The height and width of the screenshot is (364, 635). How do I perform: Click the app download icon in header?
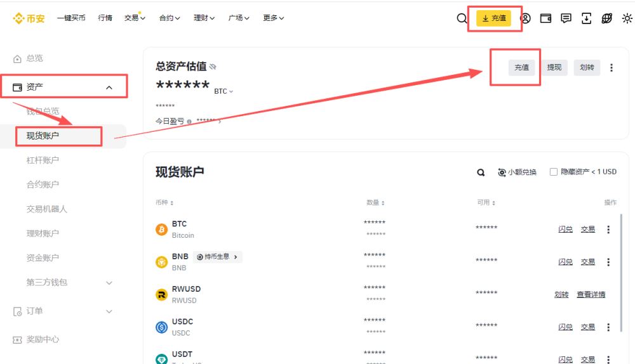(x=586, y=18)
